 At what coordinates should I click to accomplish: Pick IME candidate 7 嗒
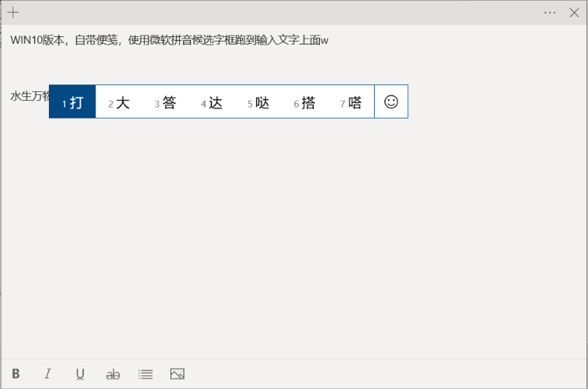(x=351, y=102)
